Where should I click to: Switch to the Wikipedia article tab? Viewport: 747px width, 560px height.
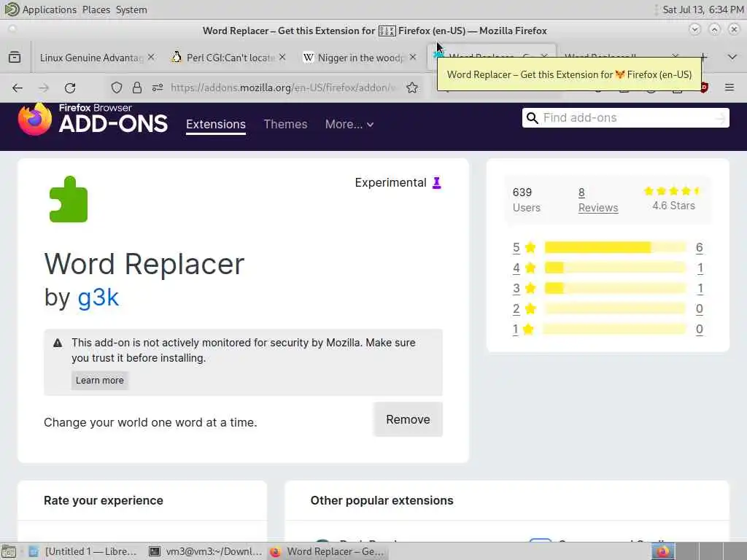pos(360,58)
